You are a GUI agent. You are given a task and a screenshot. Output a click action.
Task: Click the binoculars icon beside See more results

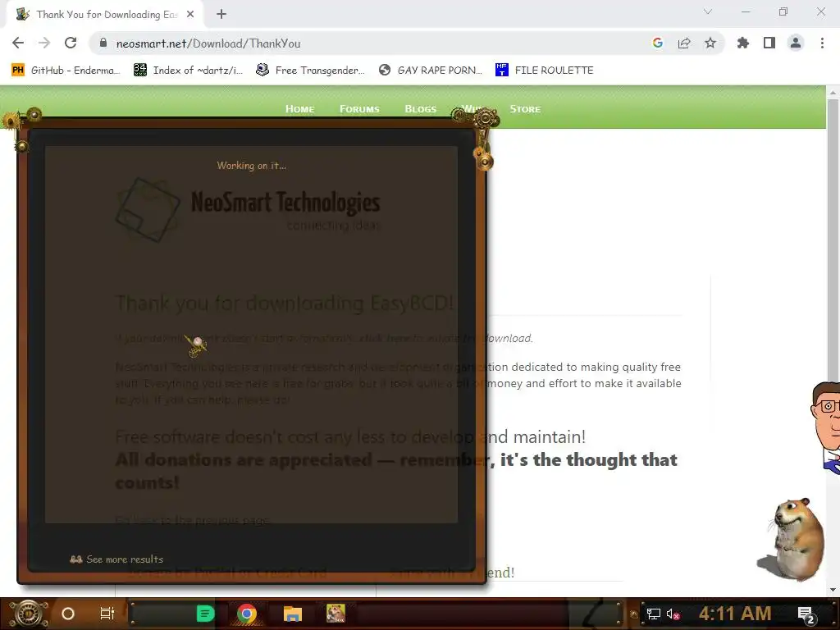pyautogui.click(x=76, y=559)
